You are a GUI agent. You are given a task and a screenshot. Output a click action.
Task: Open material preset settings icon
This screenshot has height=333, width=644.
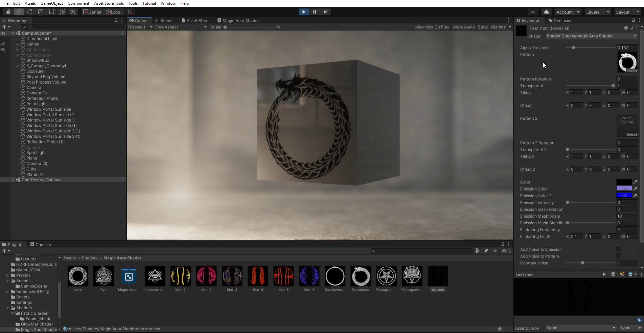click(x=631, y=28)
